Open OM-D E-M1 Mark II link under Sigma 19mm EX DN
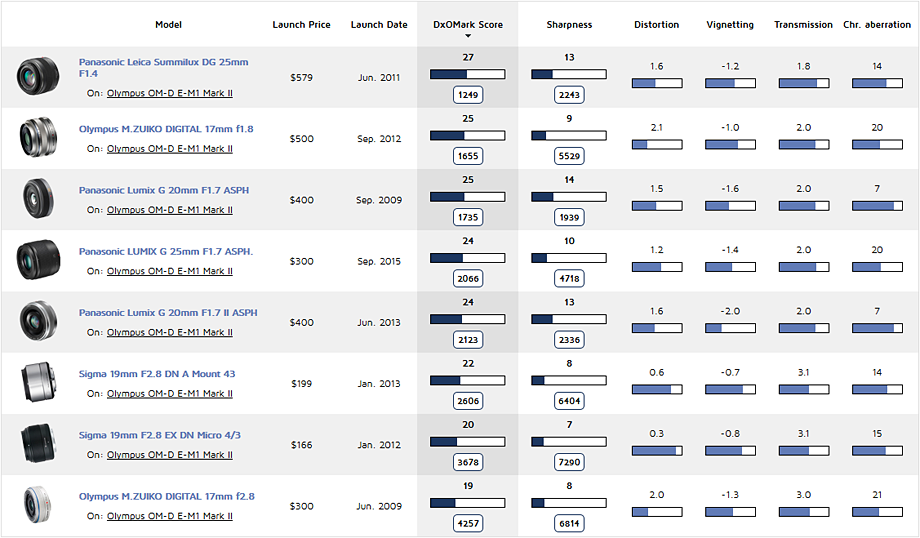The image size is (920, 538). [170, 455]
